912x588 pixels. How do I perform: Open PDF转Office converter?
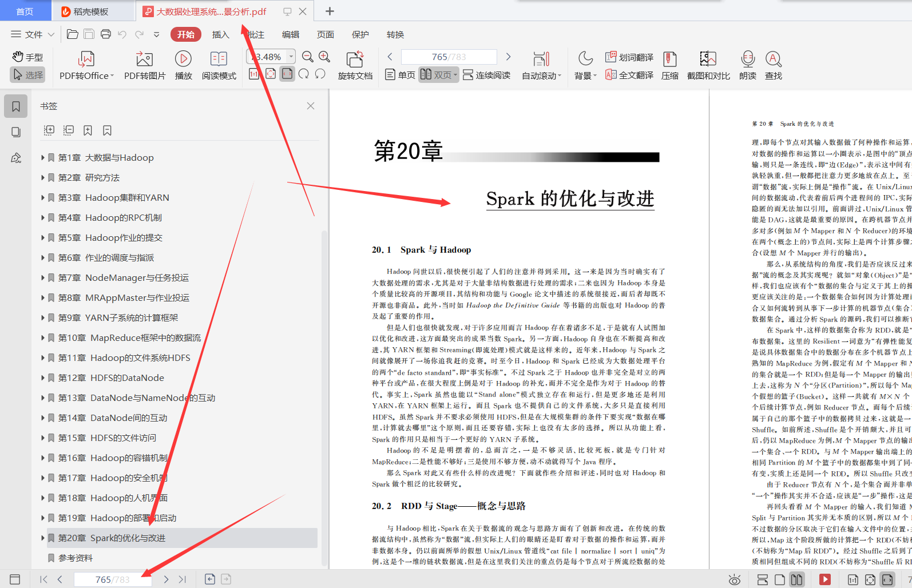pyautogui.click(x=86, y=66)
